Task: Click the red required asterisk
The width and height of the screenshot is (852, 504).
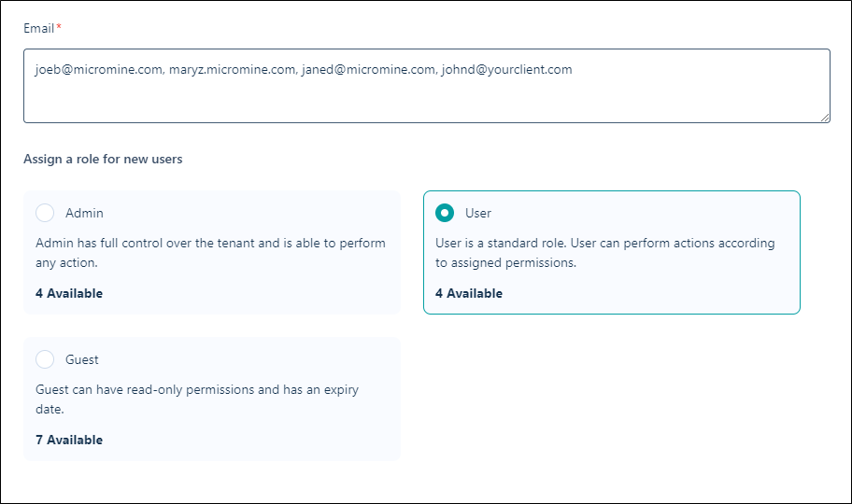Action: 59,28
